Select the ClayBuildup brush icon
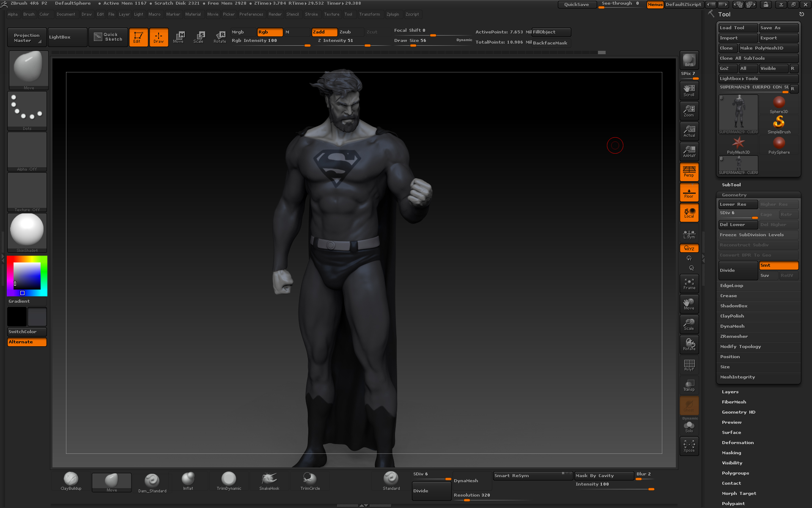Screen dimensions: 812x508 click(x=71, y=480)
